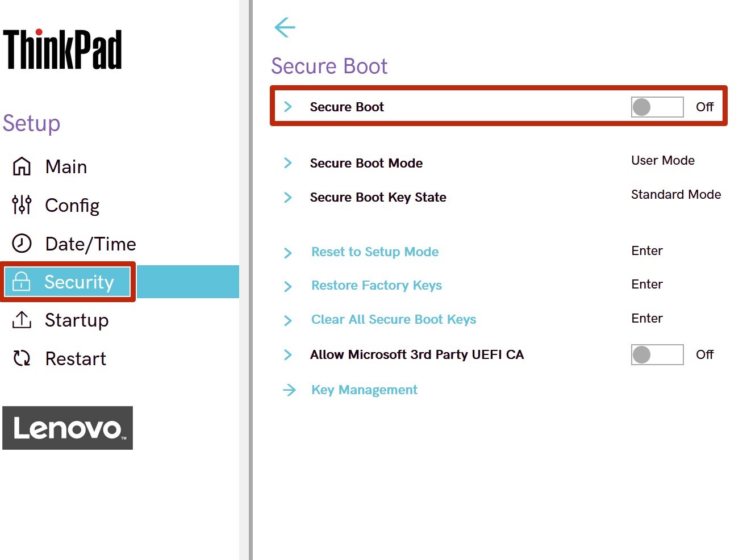
Task: Click the Config sliders icon
Action: (22, 205)
